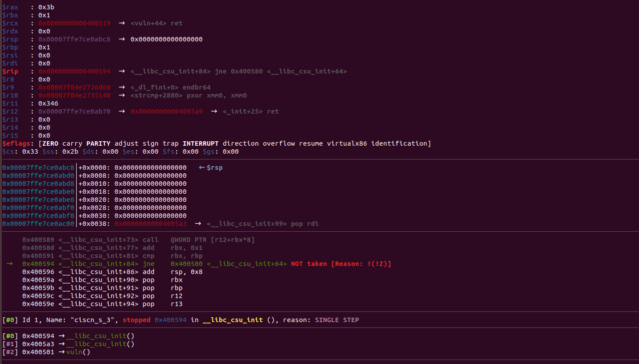The width and height of the screenshot is (639, 364).
Task: Click the $rdx register label
Action: pyautogui.click(x=10, y=31)
